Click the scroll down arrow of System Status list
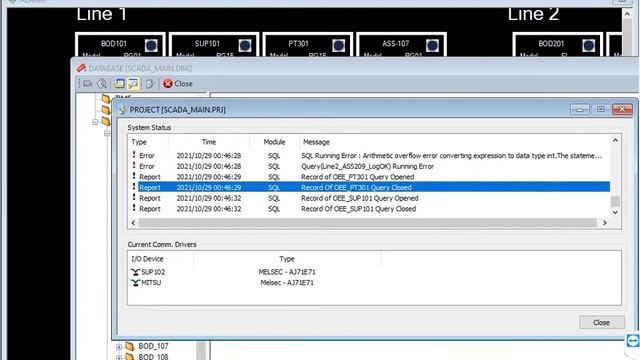The width and height of the screenshot is (640, 360). coord(615,212)
